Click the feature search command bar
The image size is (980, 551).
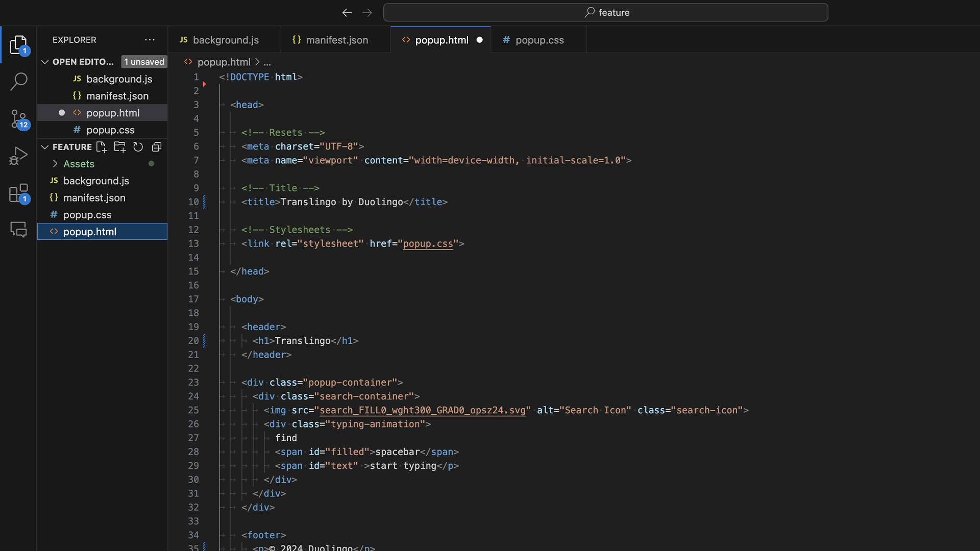(x=605, y=13)
